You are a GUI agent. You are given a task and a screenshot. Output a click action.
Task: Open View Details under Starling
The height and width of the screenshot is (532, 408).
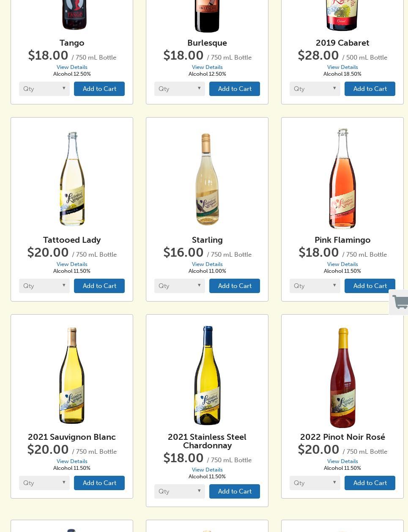coord(207,264)
